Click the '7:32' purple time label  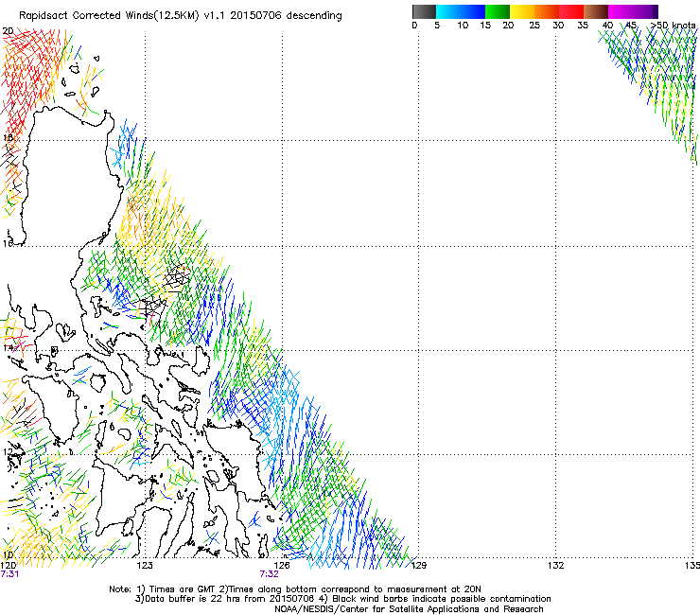tap(270, 574)
